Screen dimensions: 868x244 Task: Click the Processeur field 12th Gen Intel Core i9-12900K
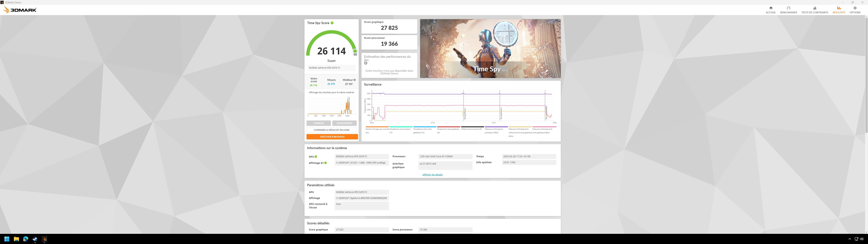point(445,156)
